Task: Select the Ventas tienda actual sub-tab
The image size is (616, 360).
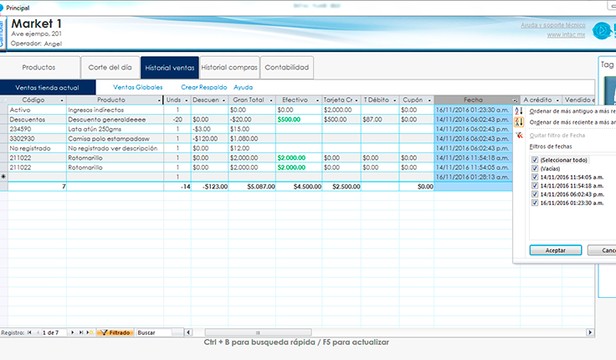Action: coord(48,88)
